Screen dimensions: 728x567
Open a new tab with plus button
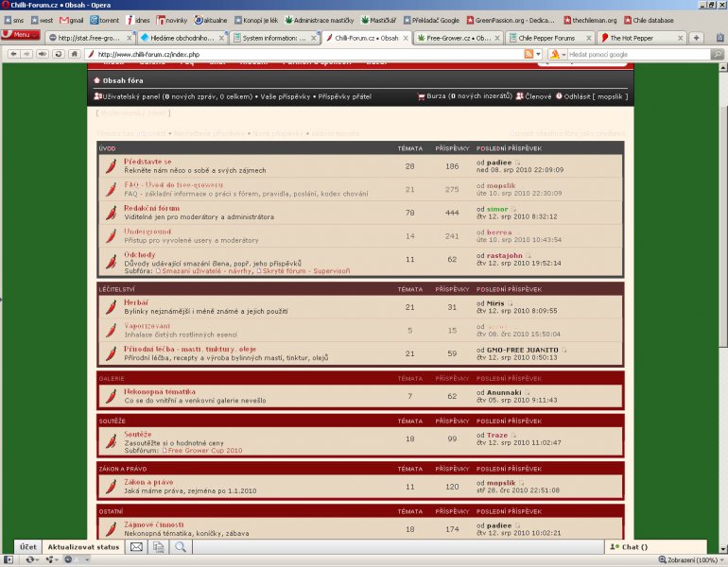point(697,38)
